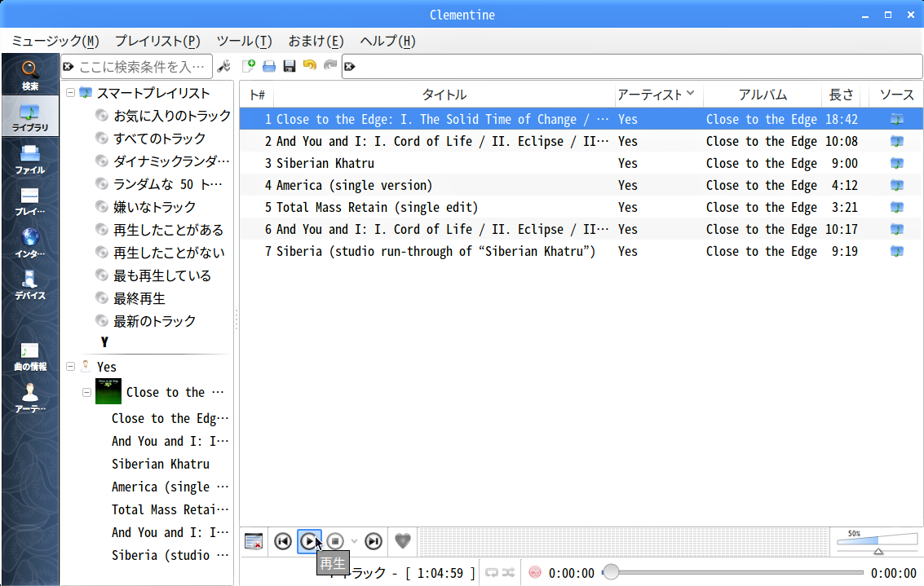924x586 pixels.
Task: Select ランダムな 50 ト… smart playlist
Action: pos(168,184)
